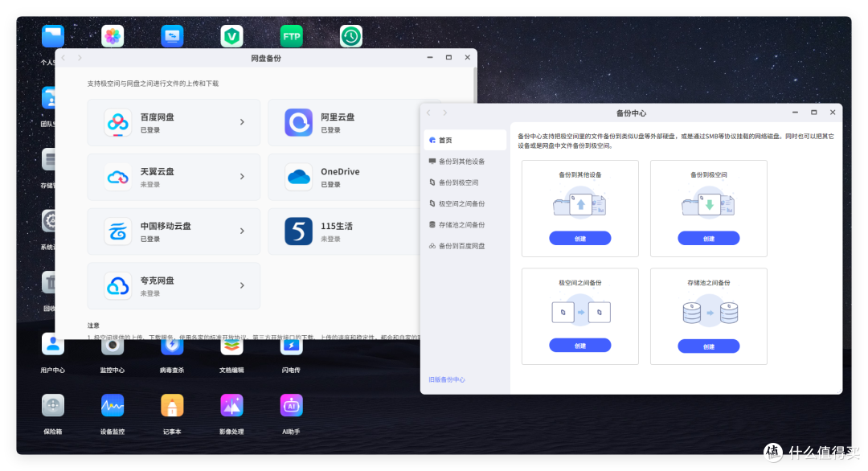
Task: Open the Baidu Netdisk (百度网盘) icon
Action: [x=118, y=122]
